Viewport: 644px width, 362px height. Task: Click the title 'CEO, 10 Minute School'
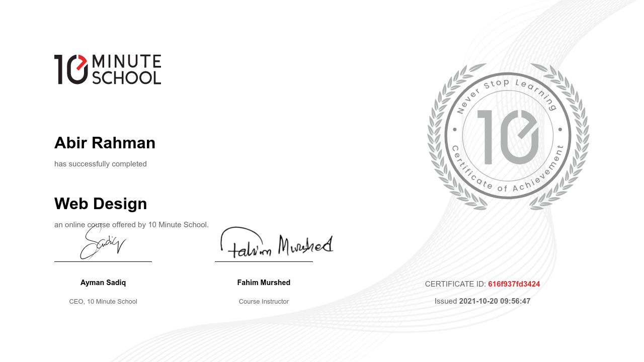click(x=103, y=302)
